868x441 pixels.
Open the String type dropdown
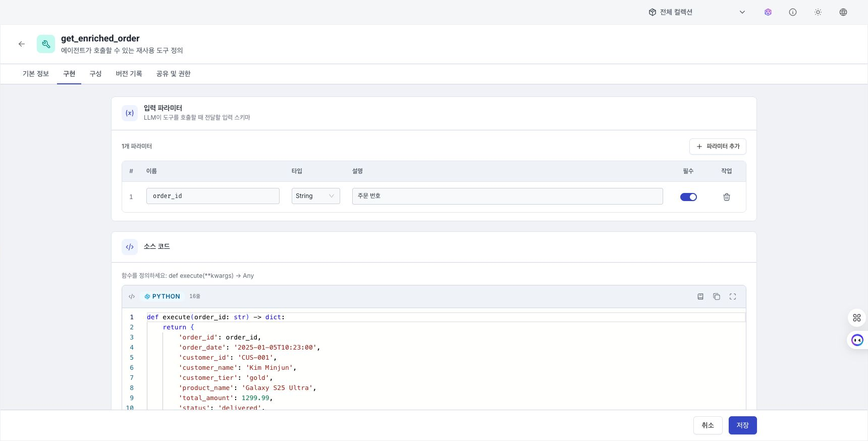click(x=316, y=196)
